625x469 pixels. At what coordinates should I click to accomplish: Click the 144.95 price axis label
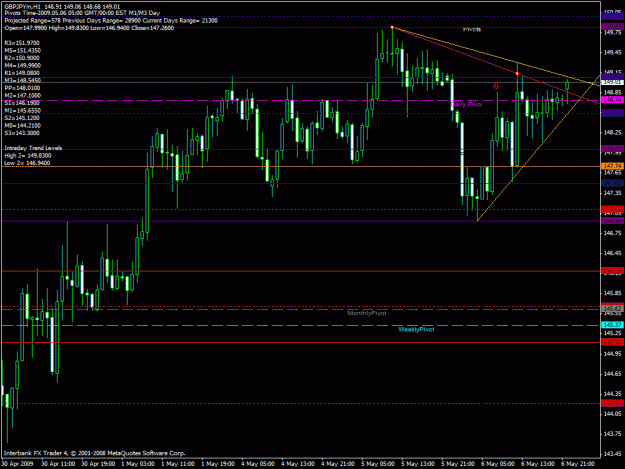(612, 353)
